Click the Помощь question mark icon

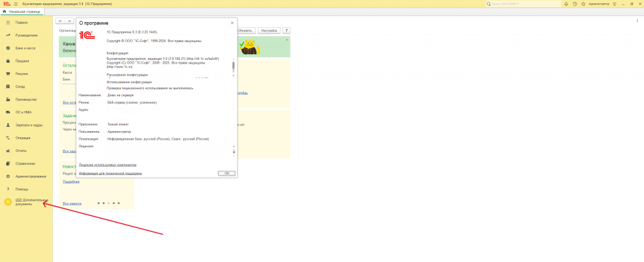(x=8, y=189)
